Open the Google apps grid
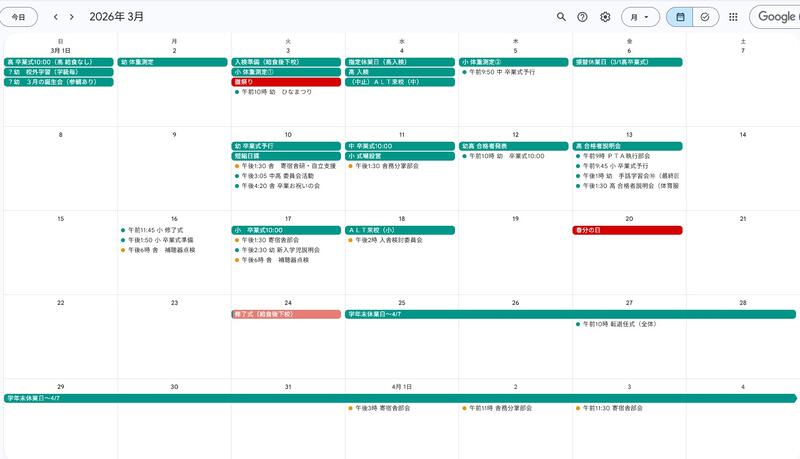 pos(733,17)
